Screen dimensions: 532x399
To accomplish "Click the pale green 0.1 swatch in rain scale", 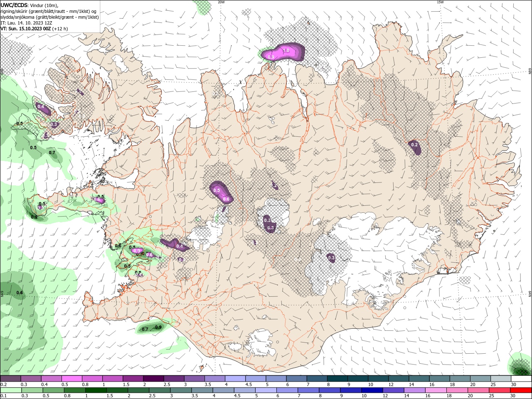I will point(11,390).
